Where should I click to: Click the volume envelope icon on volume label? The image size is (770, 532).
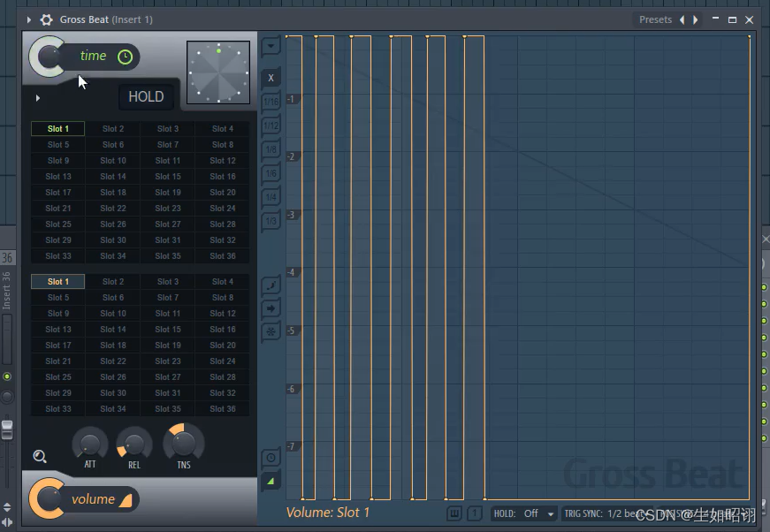(126, 500)
